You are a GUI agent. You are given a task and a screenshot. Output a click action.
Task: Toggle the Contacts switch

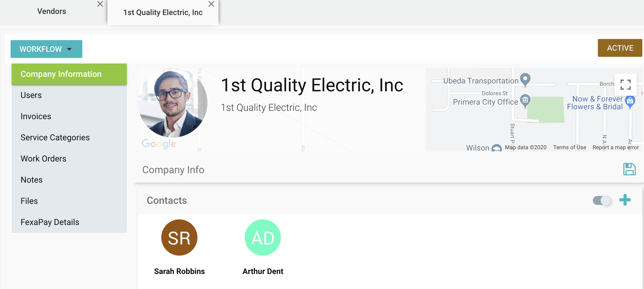pyautogui.click(x=602, y=200)
